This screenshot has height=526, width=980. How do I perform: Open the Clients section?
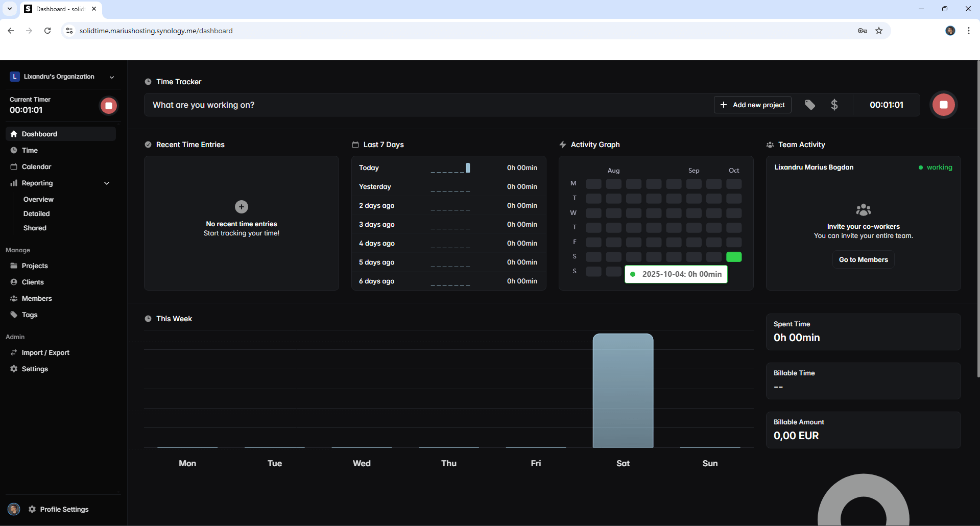pos(33,282)
